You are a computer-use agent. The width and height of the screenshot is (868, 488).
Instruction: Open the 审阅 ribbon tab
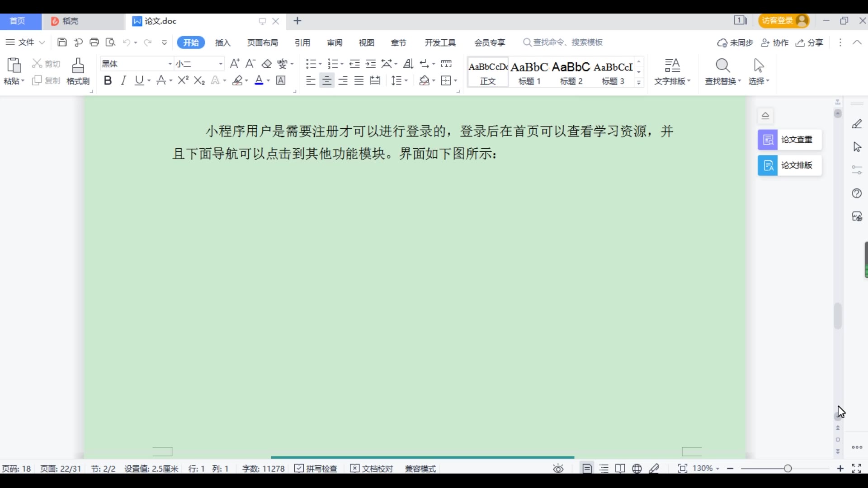coord(335,42)
